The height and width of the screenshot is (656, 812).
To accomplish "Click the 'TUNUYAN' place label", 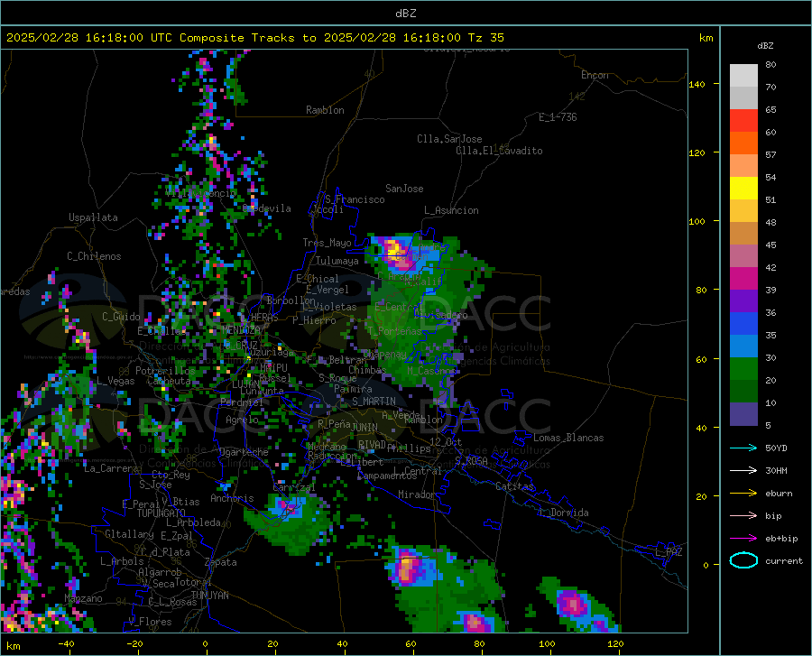I will pos(209,595).
